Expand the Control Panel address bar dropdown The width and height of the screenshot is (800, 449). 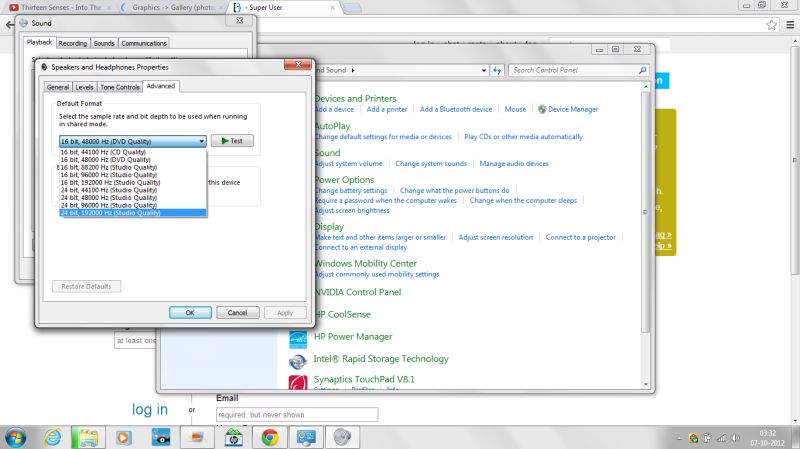point(484,70)
